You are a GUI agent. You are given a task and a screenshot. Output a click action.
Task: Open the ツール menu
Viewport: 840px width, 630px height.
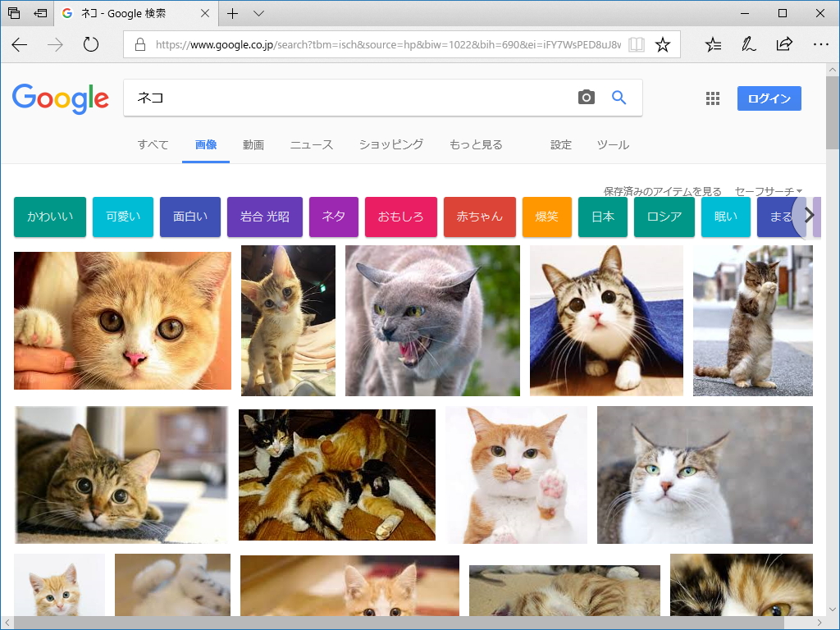click(613, 144)
